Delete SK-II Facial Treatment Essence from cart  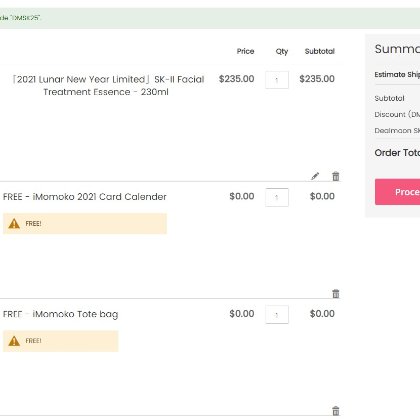click(336, 176)
